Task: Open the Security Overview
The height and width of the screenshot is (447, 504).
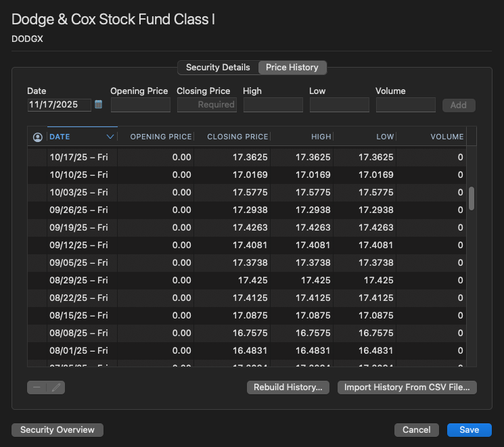Action: [x=58, y=429]
